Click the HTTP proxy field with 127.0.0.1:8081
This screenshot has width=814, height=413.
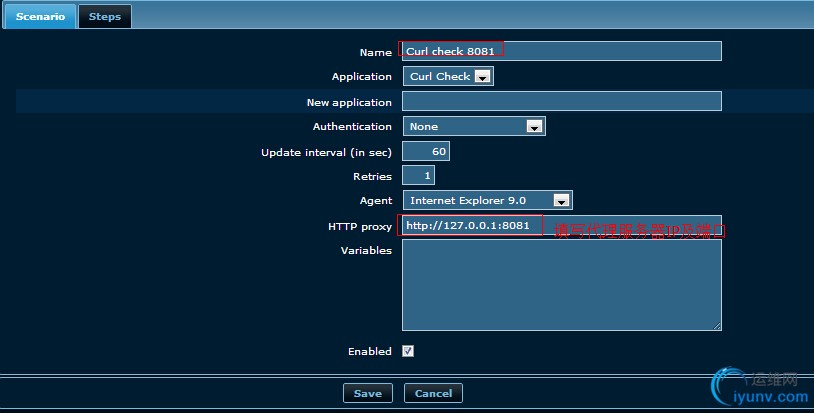pyautogui.click(x=562, y=226)
